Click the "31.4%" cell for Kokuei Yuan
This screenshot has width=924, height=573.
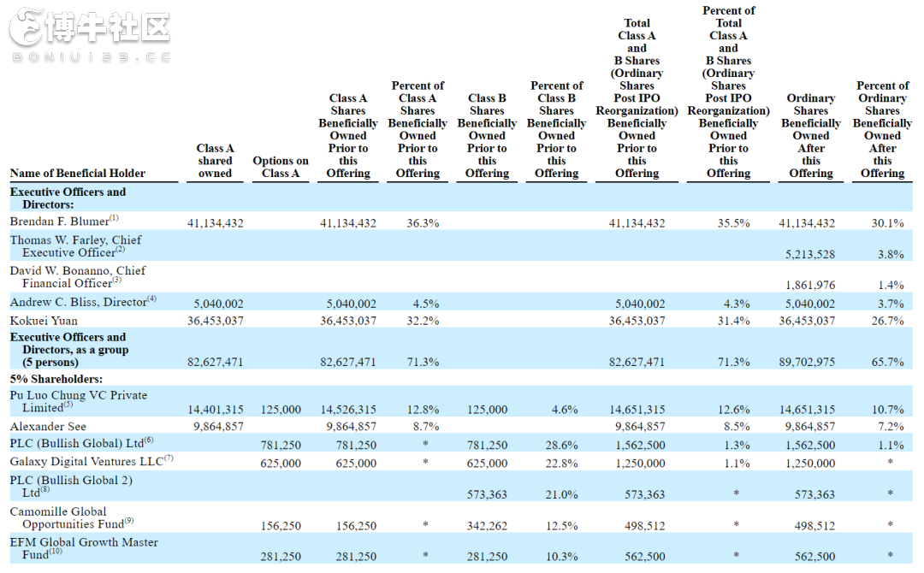[734, 321]
